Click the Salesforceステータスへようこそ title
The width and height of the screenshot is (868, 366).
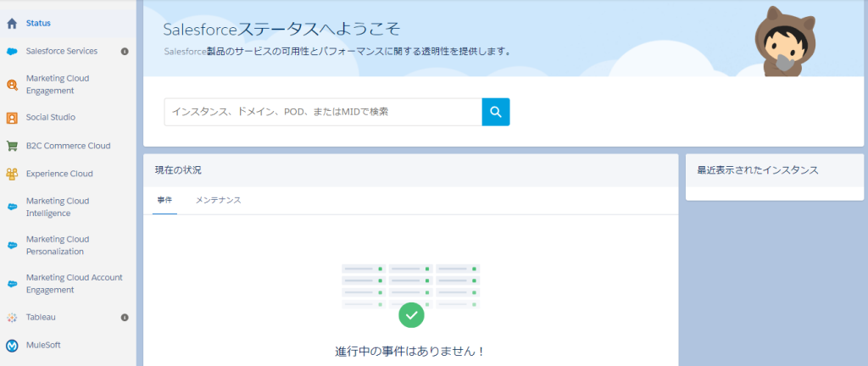pyautogui.click(x=281, y=30)
